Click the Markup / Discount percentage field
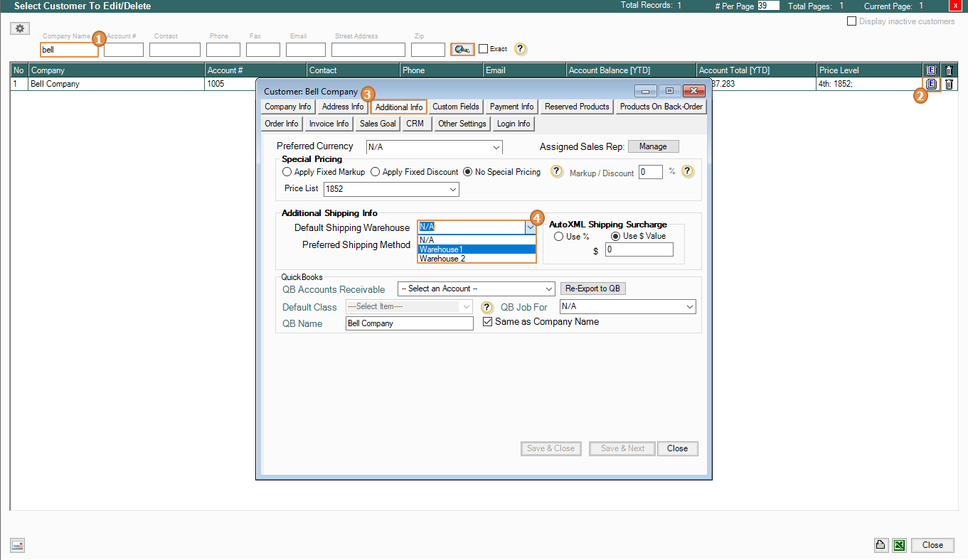Screen dimensions: 968x560 (x=650, y=172)
